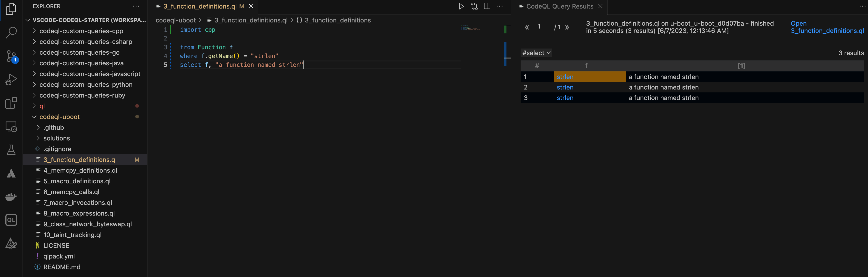The image size is (868, 277).
Task: Open the Docker whale icon
Action: point(11,197)
